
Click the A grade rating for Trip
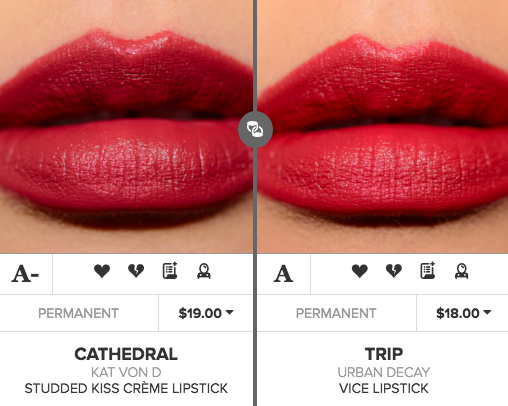tap(283, 274)
